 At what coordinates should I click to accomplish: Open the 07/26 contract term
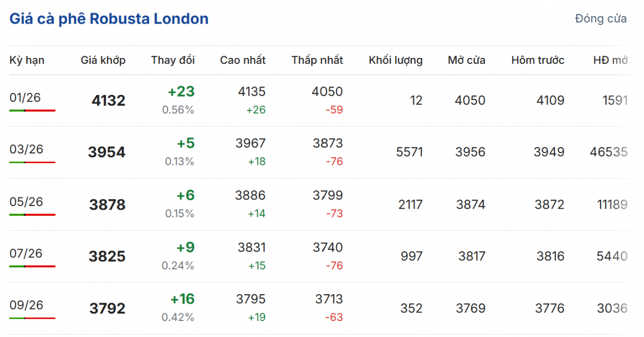[25, 253]
